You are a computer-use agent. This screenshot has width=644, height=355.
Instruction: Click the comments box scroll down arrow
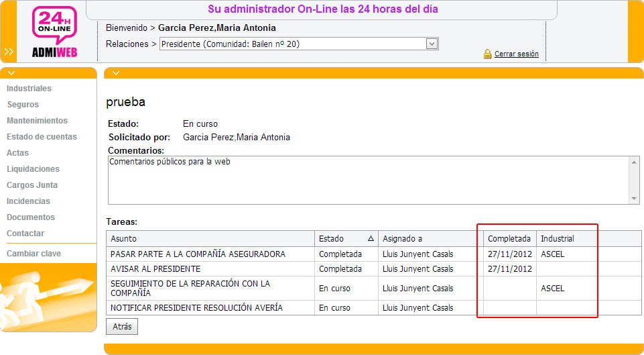click(x=634, y=199)
